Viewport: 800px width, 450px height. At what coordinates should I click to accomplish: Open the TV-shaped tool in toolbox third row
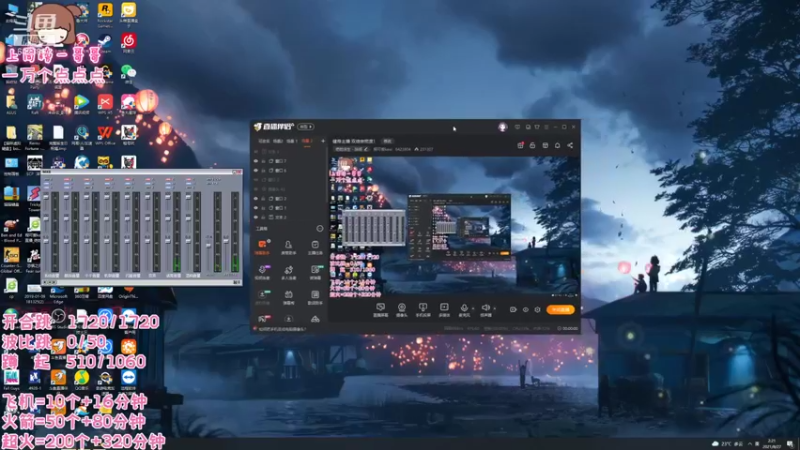(288, 297)
